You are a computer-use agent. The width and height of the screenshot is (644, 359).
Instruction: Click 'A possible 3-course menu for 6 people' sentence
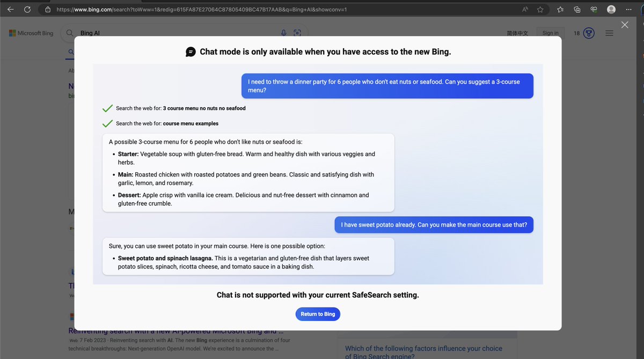click(206, 142)
